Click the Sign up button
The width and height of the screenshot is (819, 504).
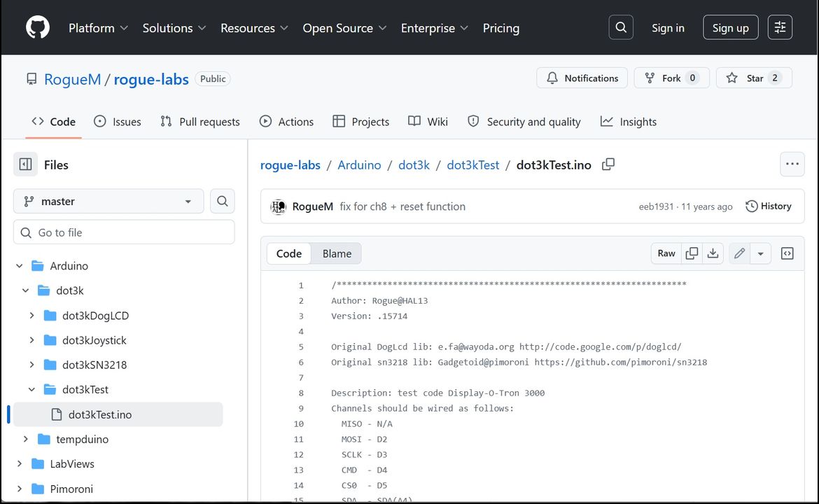pos(730,27)
